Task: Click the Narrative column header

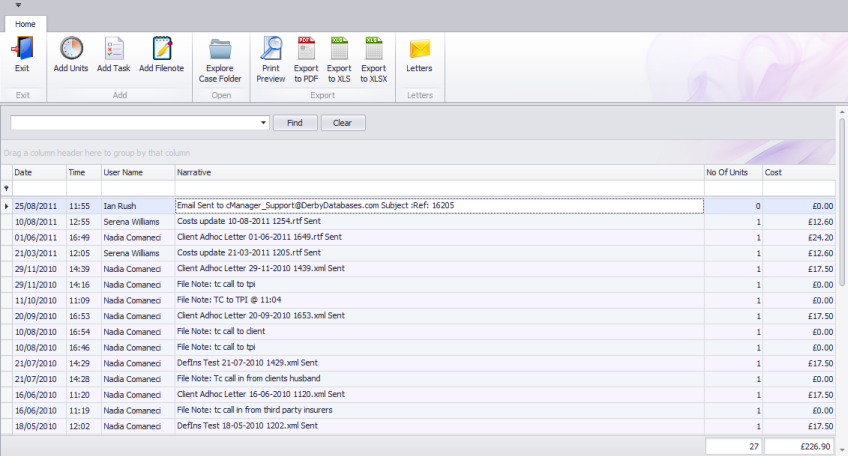Action: tap(438, 172)
